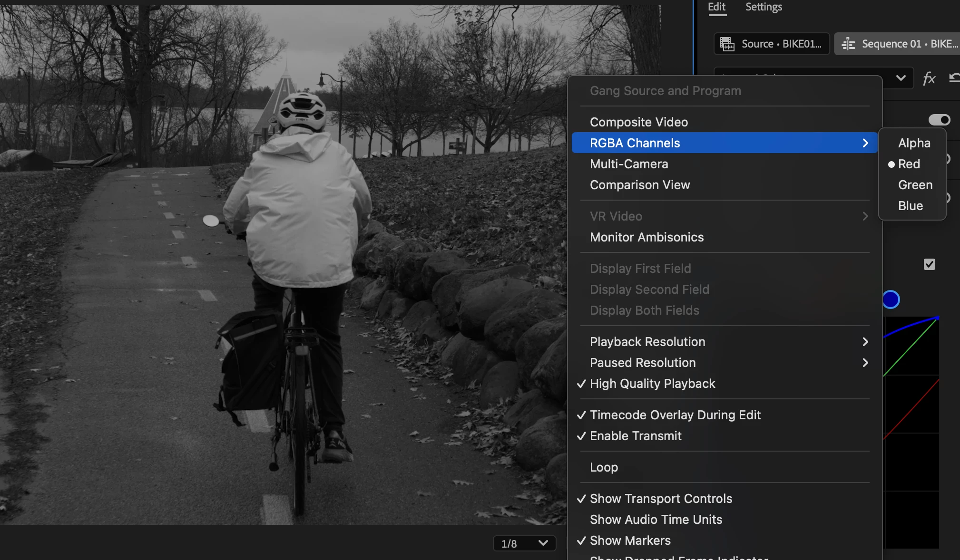The height and width of the screenshot is (560, 960).
Task: Open the 1/8 playback resolution dropdown
Action: point(524,543)
